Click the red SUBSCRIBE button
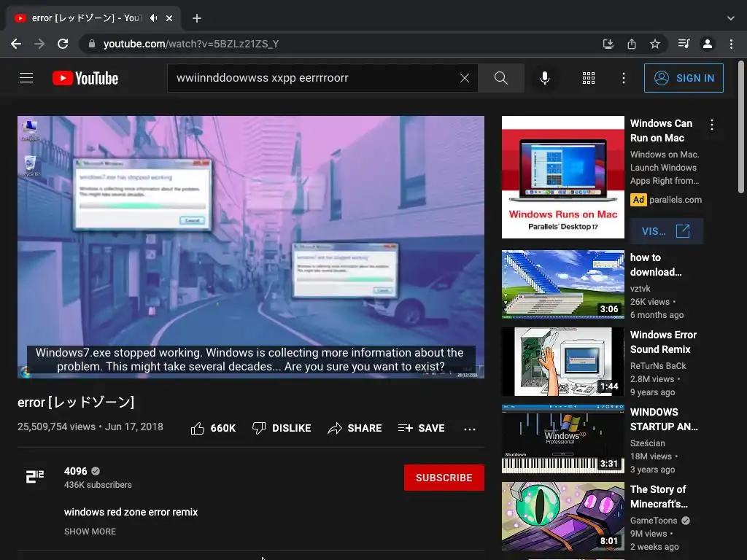The width and height of the screenshot is (747, 560). [x=444, y=478]
